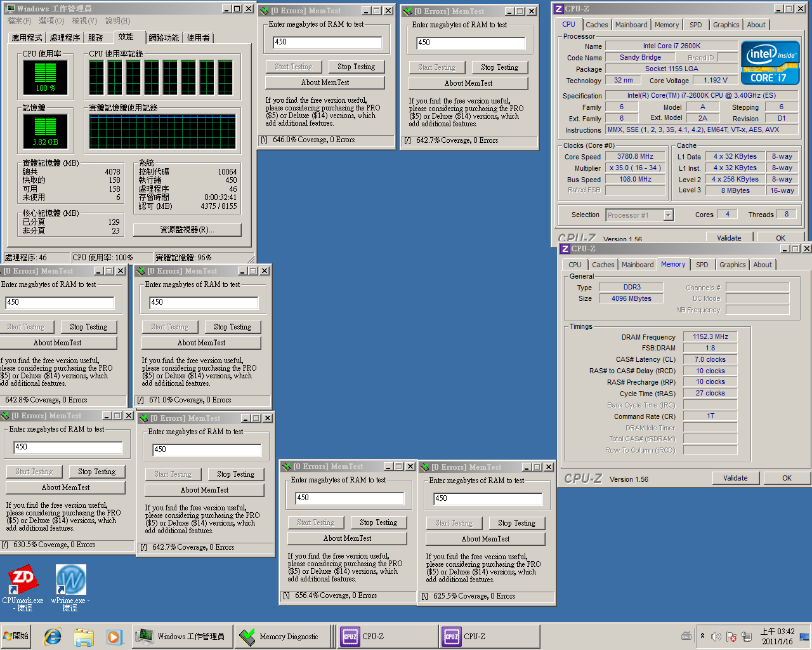Click the '4096 MBytes' memory size value

click(631, 298)
